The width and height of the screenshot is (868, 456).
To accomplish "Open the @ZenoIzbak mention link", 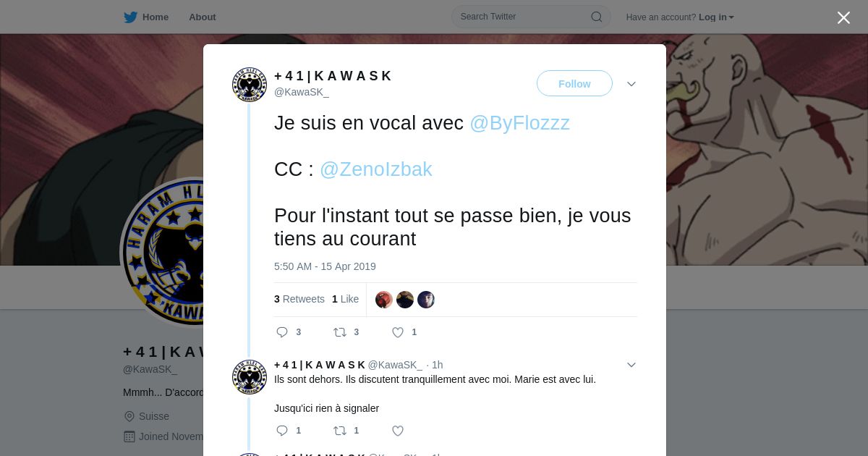I will 375,169.
